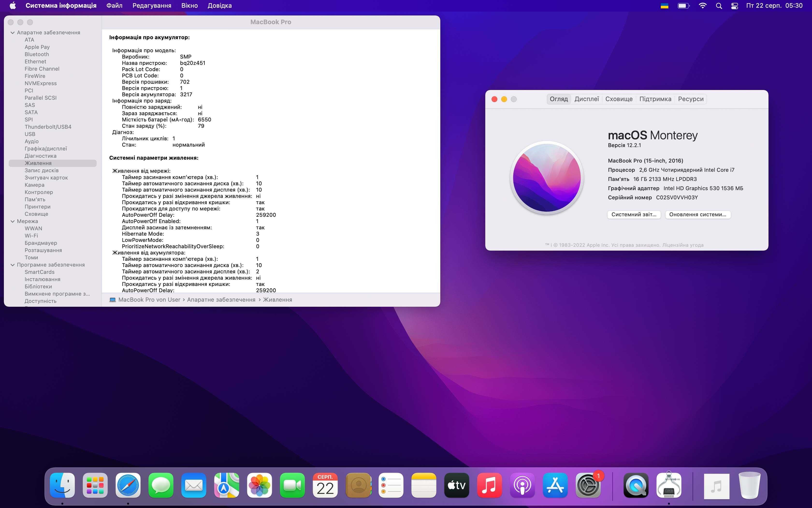Open System Preferences with update badge
The width and height of the screenshot is (812, 508).
[588, 485]
